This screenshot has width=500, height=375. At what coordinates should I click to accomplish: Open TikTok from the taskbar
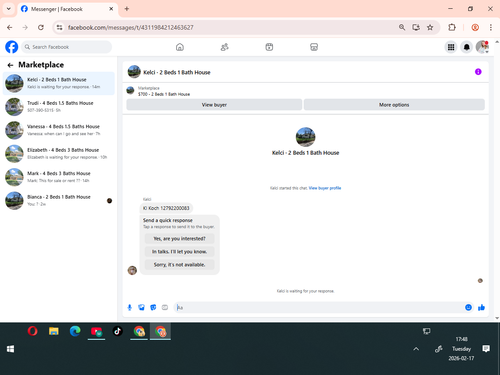[117, 331]
